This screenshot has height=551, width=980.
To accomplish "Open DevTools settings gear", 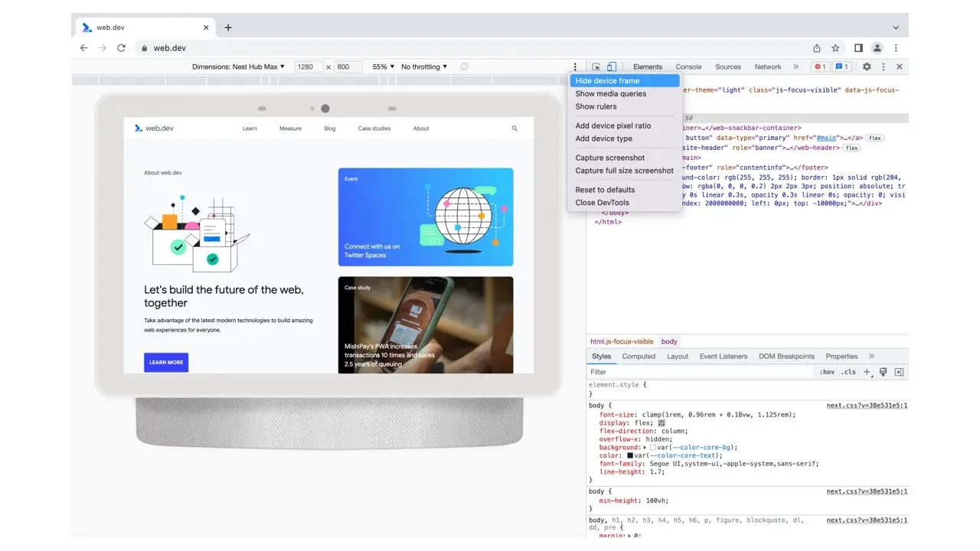I will [867, 67].
